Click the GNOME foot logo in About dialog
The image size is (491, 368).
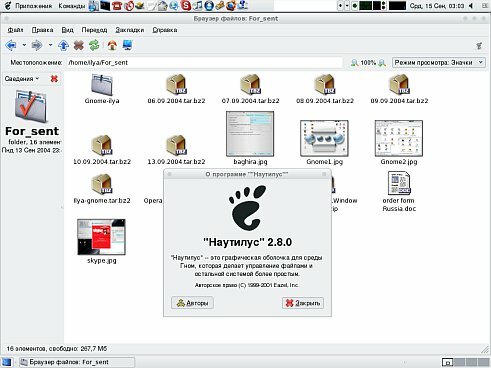247,208
